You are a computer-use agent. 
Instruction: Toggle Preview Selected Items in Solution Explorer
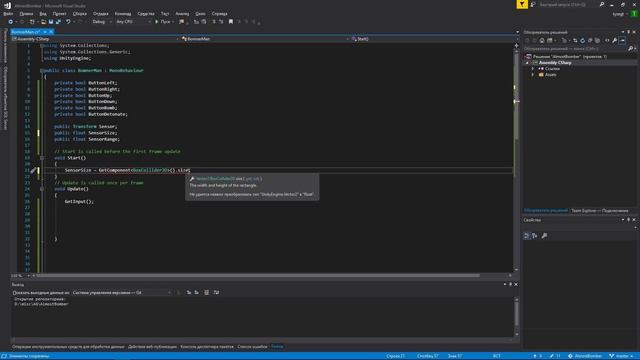pyautogui.click(x=622, y=40)
